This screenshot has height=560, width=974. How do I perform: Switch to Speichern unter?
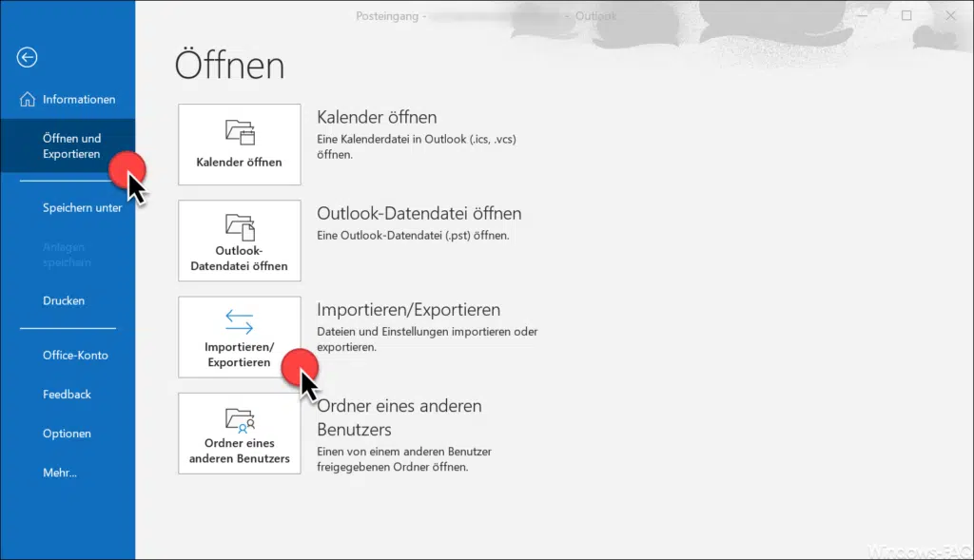tap(82, 207)
